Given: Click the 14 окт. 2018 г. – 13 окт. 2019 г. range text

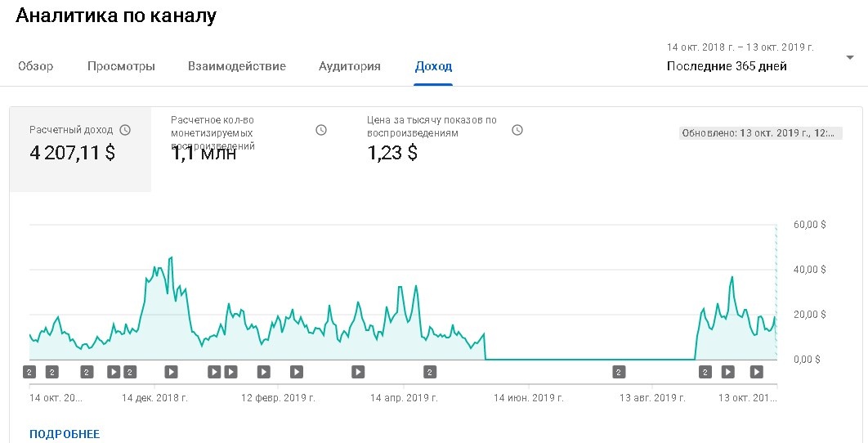Looking at the screenshot, I should [740, 47].
